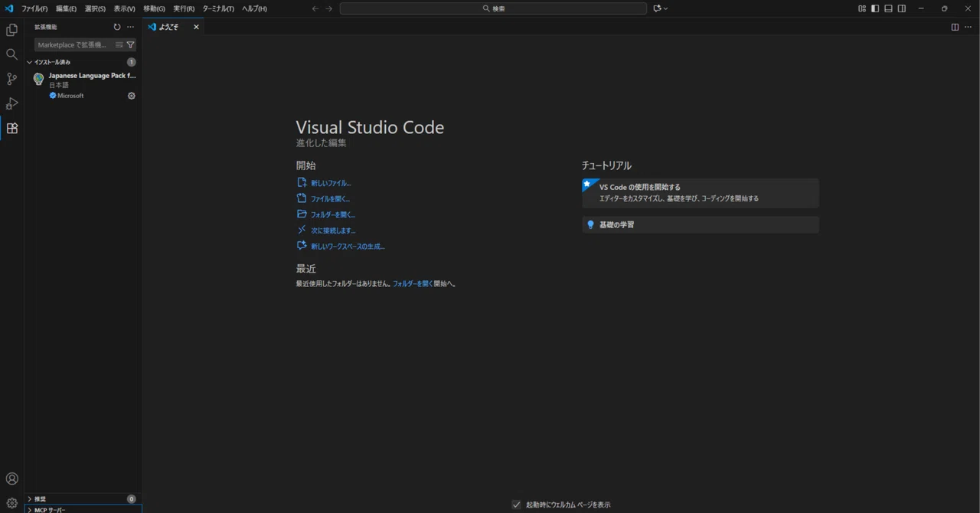Open the Manage gear icon at bottom
This screenshot has width=980, height=513.
click(x=11, y=503)
